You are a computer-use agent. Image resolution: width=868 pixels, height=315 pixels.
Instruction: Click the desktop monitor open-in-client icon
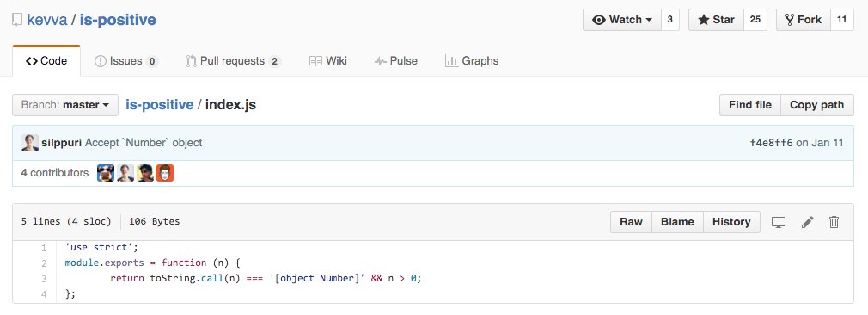[x=779, y=222]
